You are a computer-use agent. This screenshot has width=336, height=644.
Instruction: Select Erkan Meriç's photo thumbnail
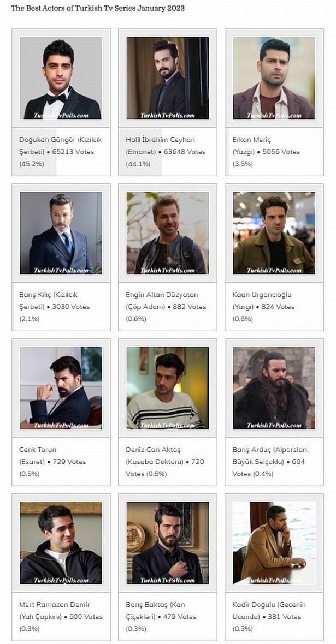tap(274, 78)
